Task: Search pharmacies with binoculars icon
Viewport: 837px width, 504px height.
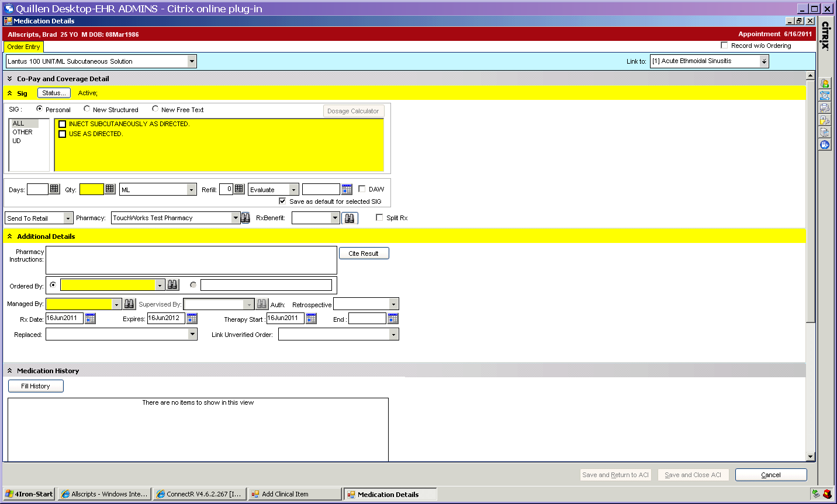Action: click(x=245, y=218)
